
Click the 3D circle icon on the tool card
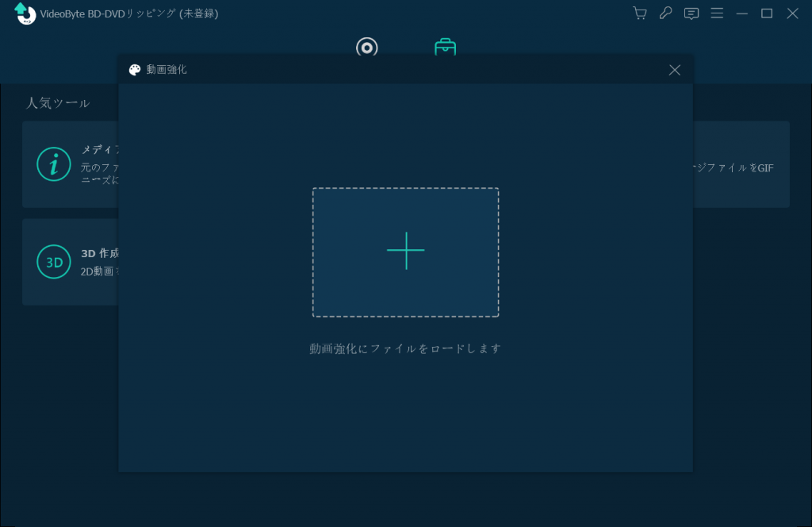click(54, 262)
